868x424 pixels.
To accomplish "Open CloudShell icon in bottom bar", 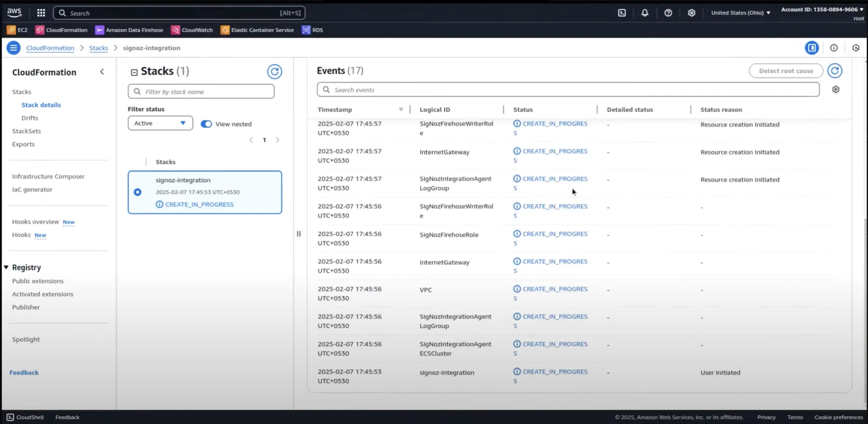I will pyautogui.click(x=11, y=417).
